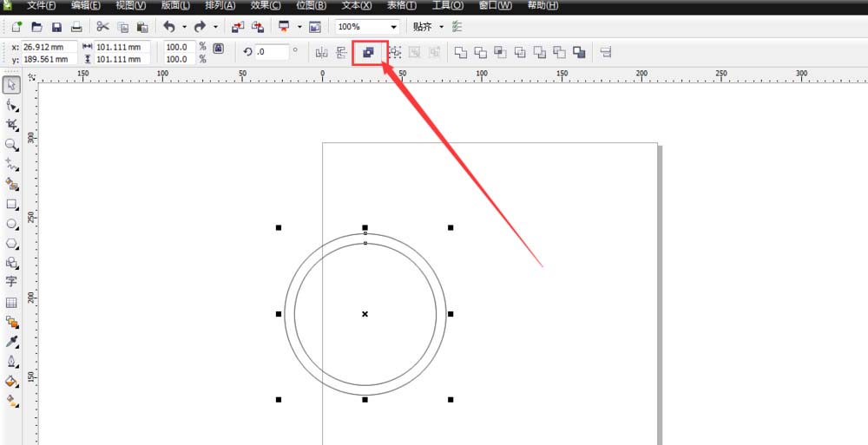Expand the Redo history dropdown arrow
The image size is (868, 445).
tap(215, 27)
